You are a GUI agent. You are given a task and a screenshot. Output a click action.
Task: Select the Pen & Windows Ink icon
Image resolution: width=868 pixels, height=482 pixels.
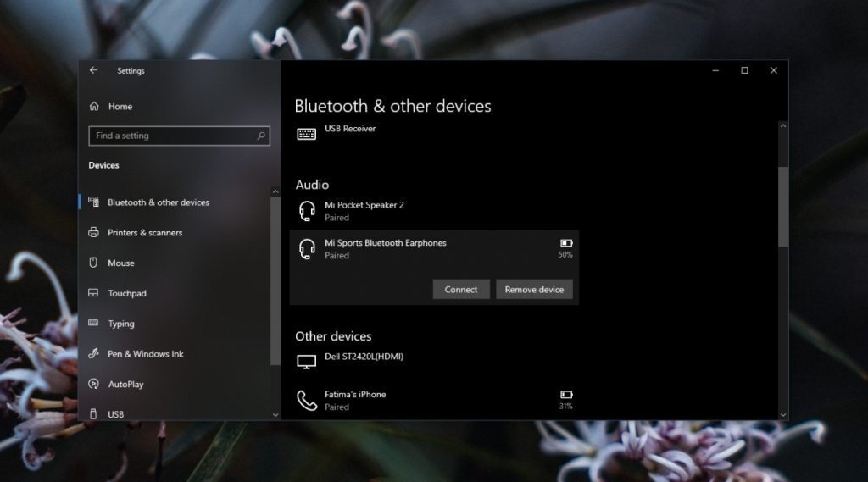pos(93,353)
